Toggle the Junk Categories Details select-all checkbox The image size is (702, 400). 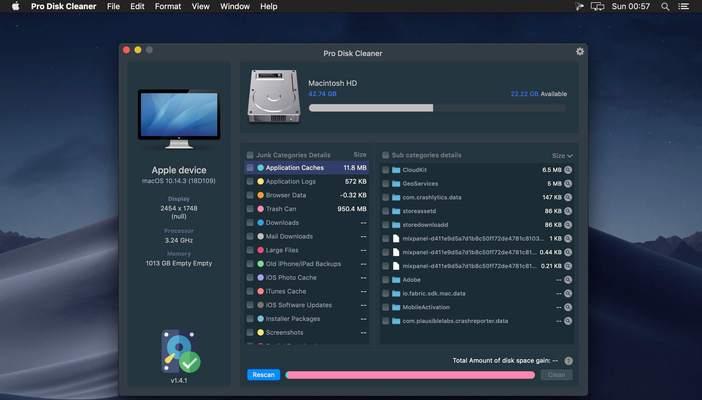click(250, 155)
